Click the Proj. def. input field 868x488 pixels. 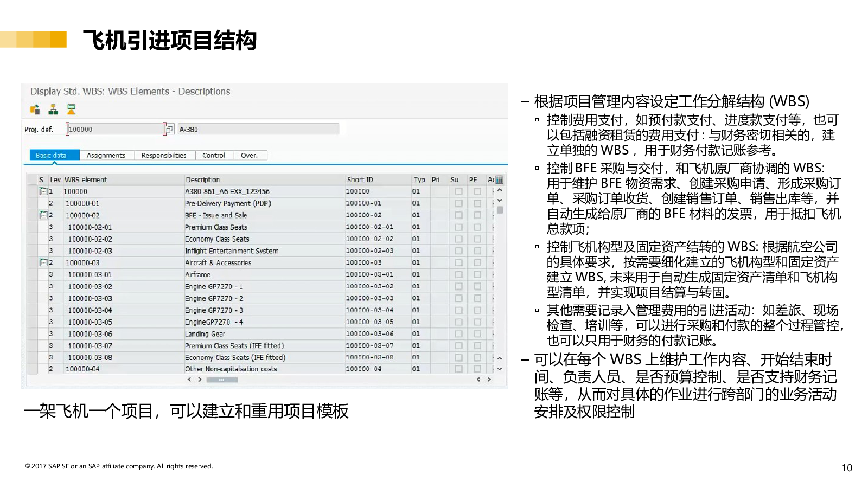(115, 129)
